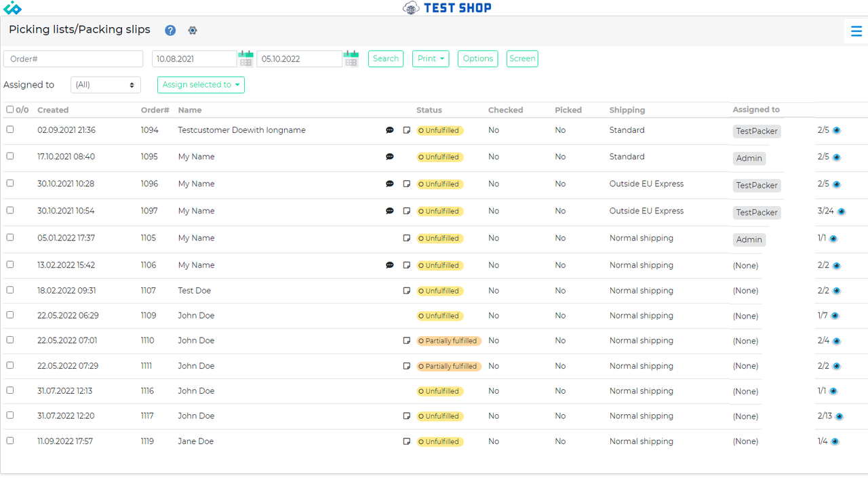Click the Test Shop logo at the top

pyautogui.click(x=447, y=8)
